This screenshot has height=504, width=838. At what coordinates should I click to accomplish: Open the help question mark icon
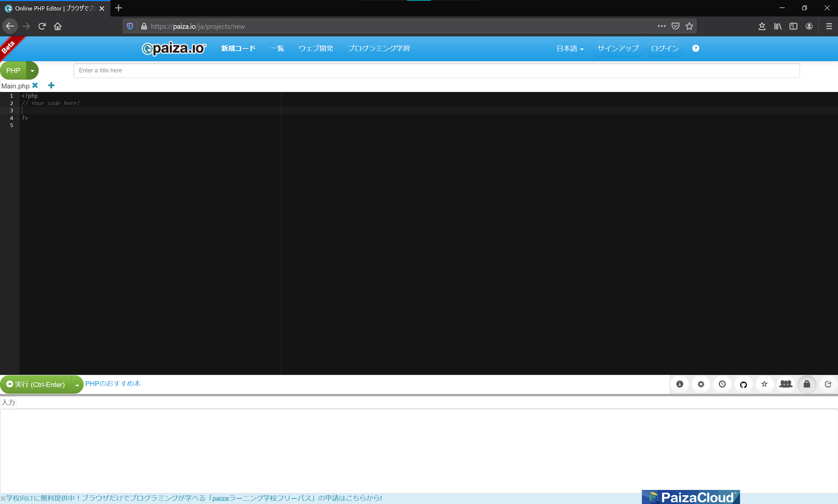(x=696, y=48)
